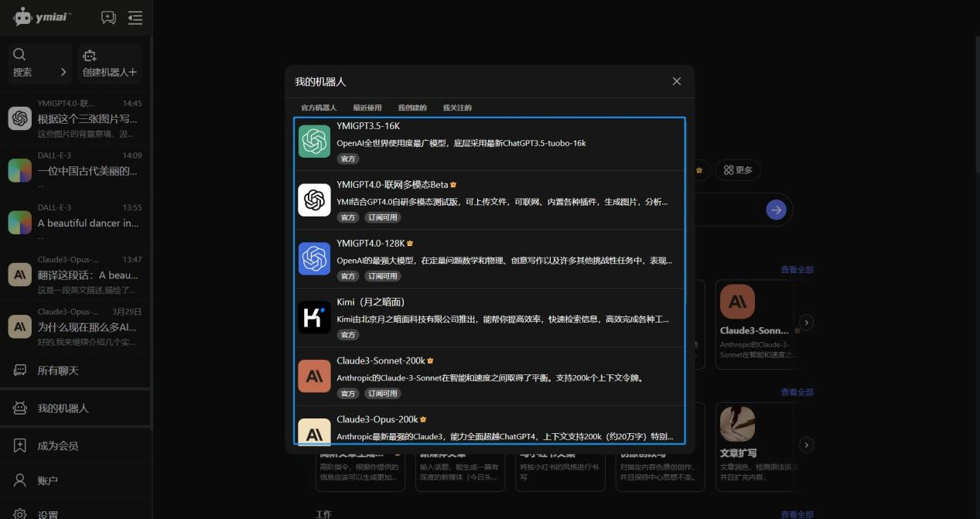Switch to 最近使用 tab

(367, 108)
